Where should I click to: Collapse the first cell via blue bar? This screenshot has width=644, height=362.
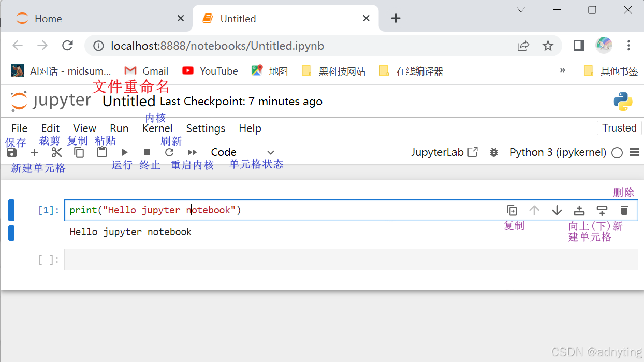11,210
